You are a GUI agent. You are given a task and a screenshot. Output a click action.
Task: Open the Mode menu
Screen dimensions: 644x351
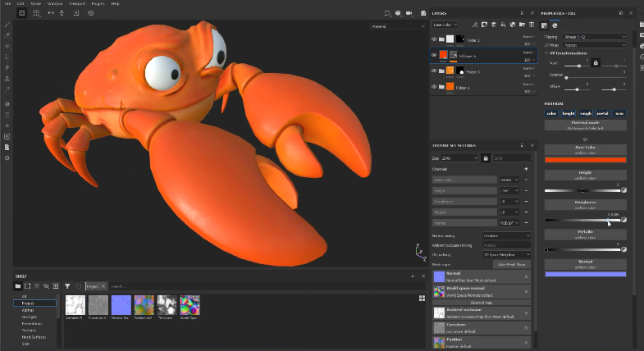tap(36, 3)
